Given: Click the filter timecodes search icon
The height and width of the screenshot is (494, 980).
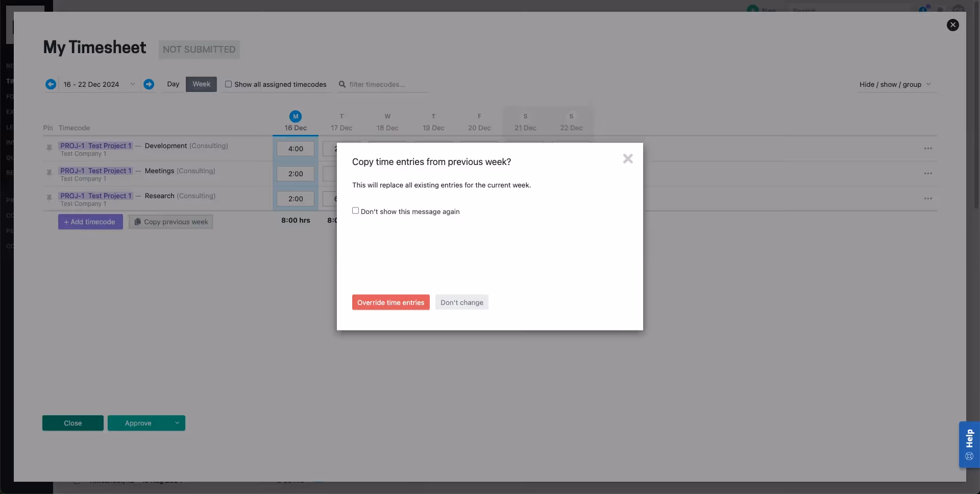Looking at the screenshot, I should 342,84.
